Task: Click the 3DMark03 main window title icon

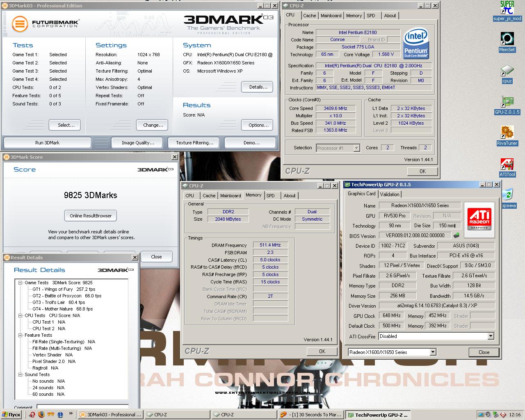Action: click(x=5, y=6)
